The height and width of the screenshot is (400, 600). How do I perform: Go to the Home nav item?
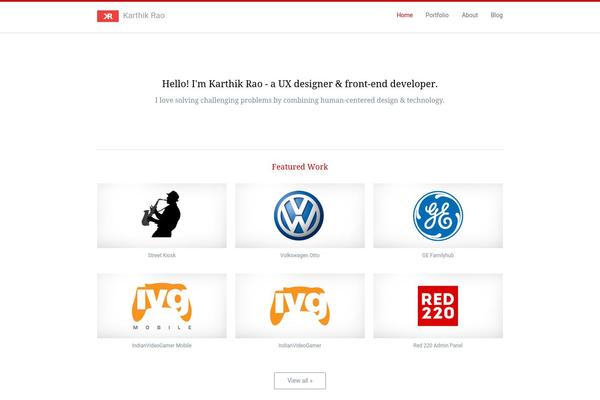tap(404, 15)
